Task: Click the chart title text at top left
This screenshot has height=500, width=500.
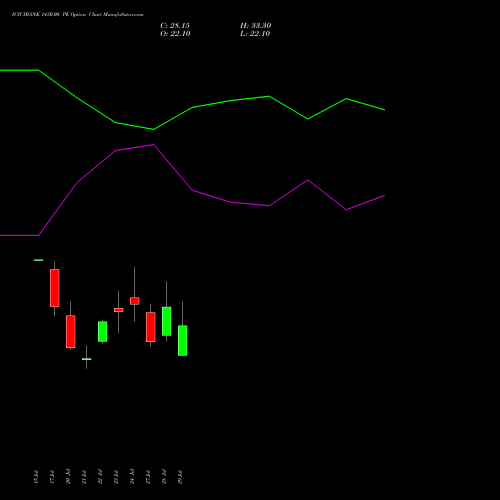Action: point(78,15)
